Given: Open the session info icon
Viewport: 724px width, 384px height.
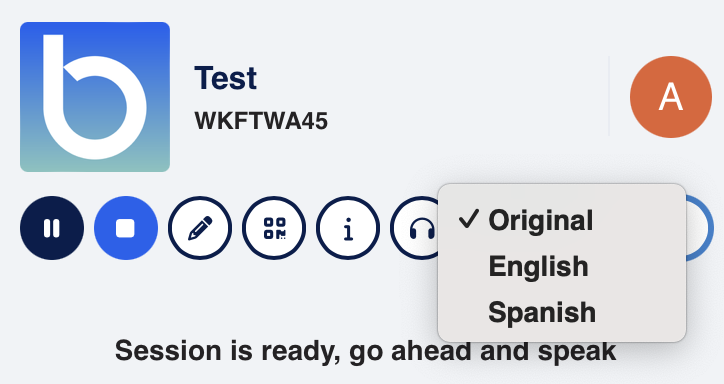Looking at the screenshot, I should pos(348,228).
